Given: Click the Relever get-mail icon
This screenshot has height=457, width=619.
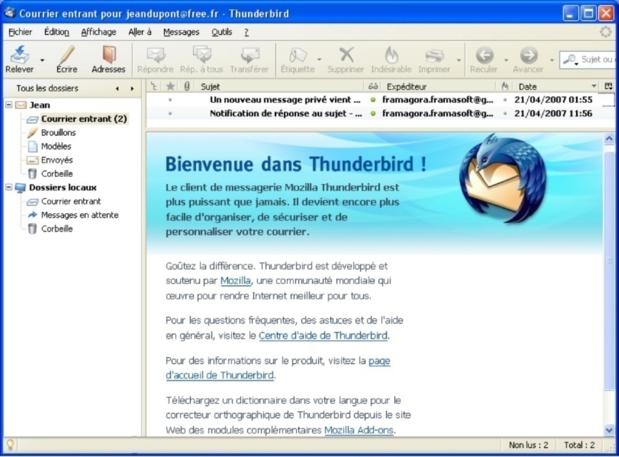Looking at the screenshot, I should point(19,55).
